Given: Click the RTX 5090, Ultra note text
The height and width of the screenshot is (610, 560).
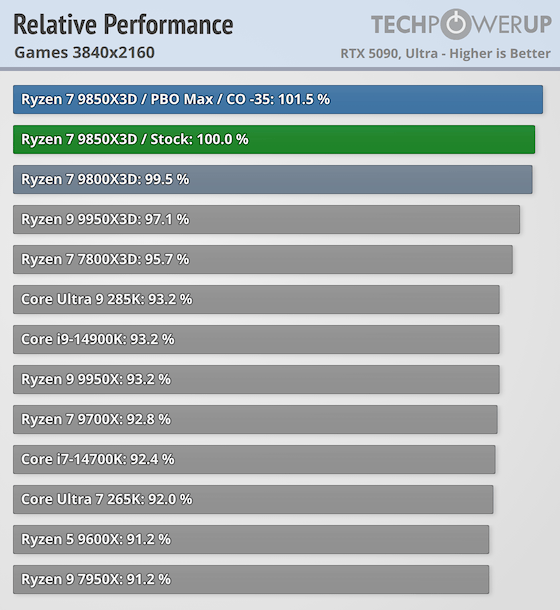Looking at the screenshot, I should click(x=446, y=53).
